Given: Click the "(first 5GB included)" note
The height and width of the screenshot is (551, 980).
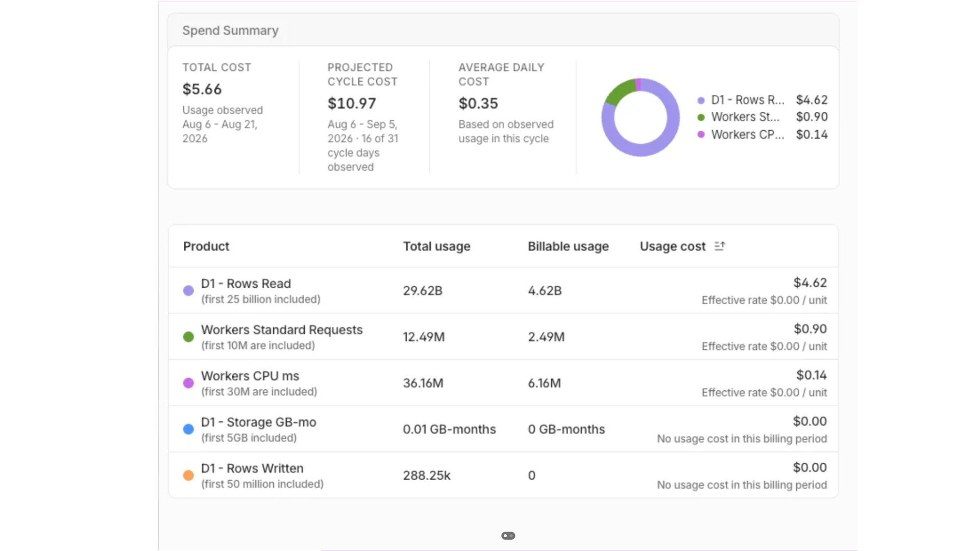Looking at the screenshot, I should tap(249, 438).
